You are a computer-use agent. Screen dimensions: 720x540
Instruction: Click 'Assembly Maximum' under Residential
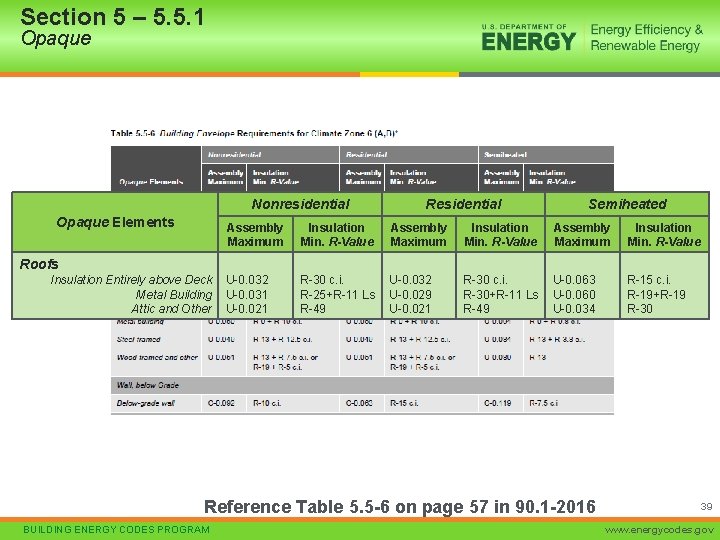click(x=419, y=234)
